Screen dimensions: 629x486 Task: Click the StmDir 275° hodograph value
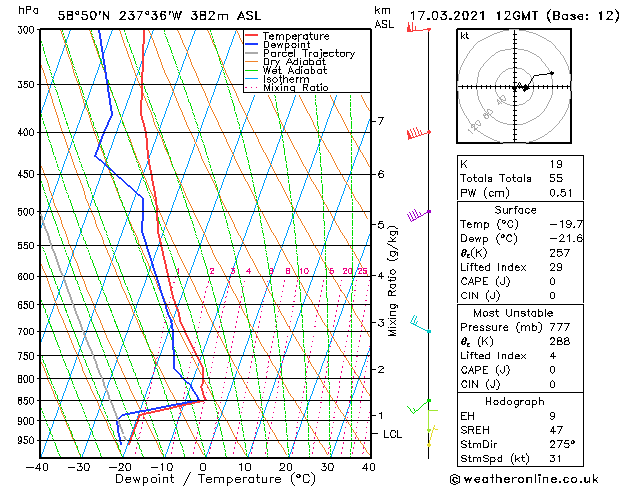pos(562,444)
